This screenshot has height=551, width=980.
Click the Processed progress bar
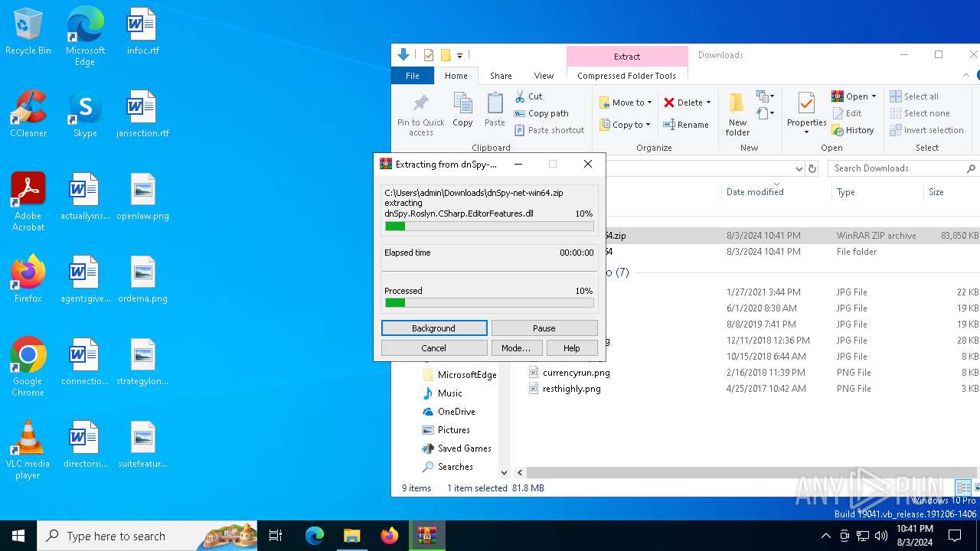click(489, 302)
